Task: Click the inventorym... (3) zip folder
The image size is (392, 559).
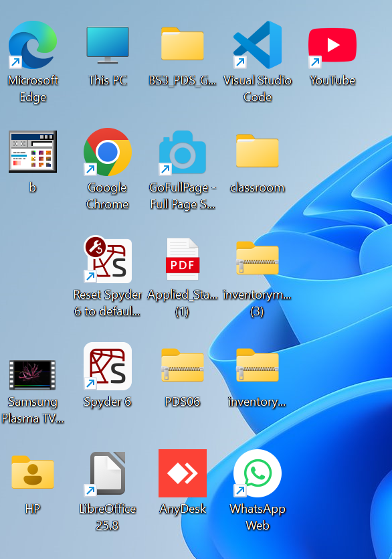Action: tap(258, 258)
